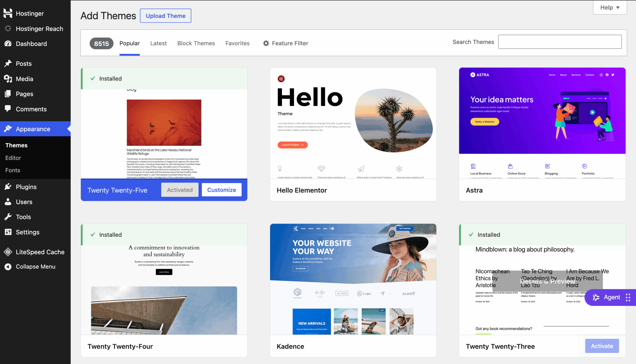The image size is (636, 364).
Task: Click the Feature Filter gear icon
Action: pyautogui.click(x=266, y=43)
